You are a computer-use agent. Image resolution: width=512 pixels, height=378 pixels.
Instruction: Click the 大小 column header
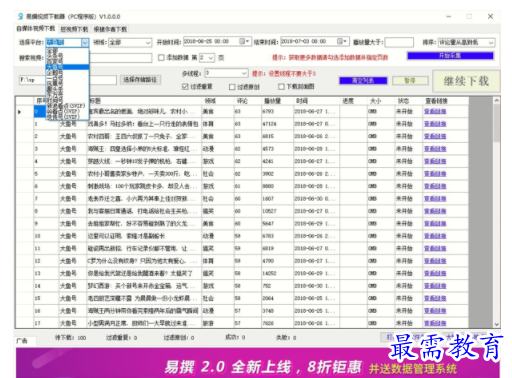381,101
